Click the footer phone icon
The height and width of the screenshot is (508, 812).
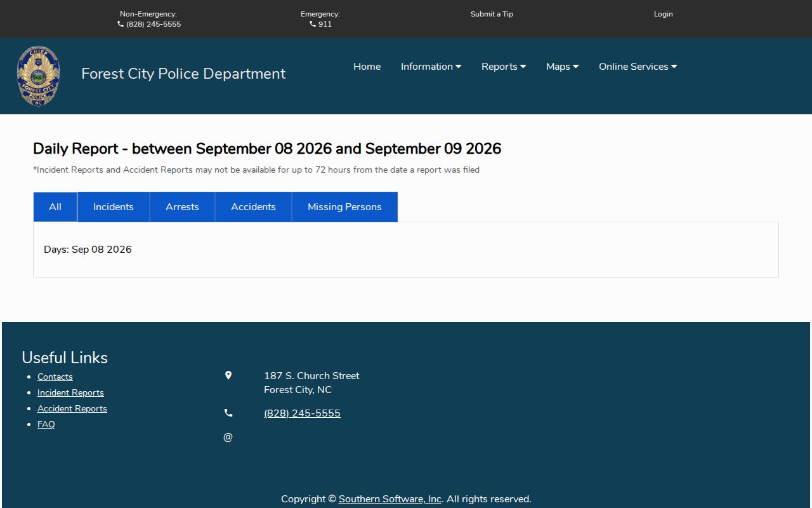(228, 413)
